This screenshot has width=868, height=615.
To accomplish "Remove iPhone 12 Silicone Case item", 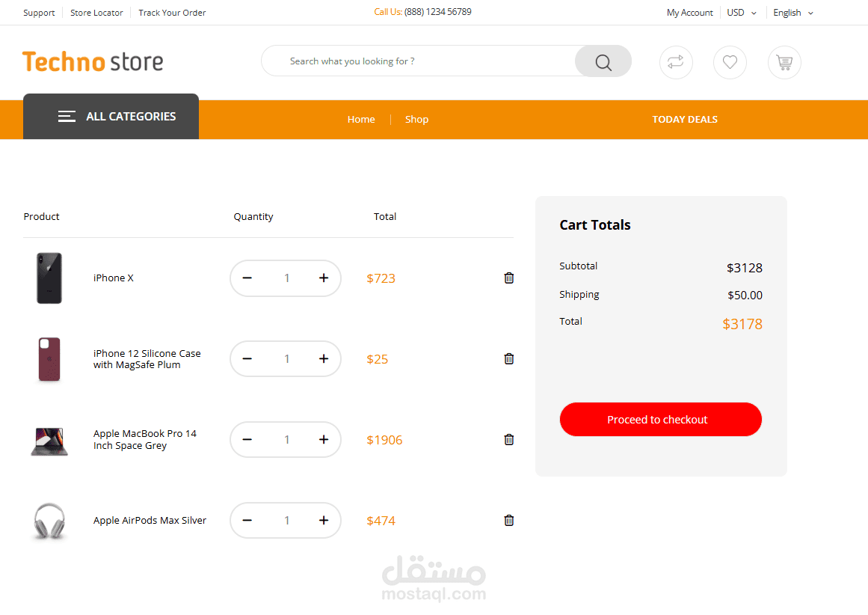I will tap(508, 359).
